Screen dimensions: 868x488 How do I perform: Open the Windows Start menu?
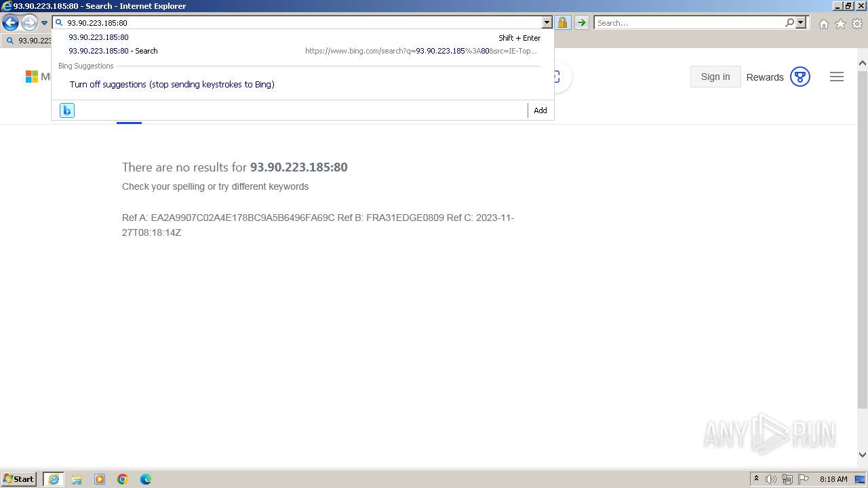click(18, 479)
